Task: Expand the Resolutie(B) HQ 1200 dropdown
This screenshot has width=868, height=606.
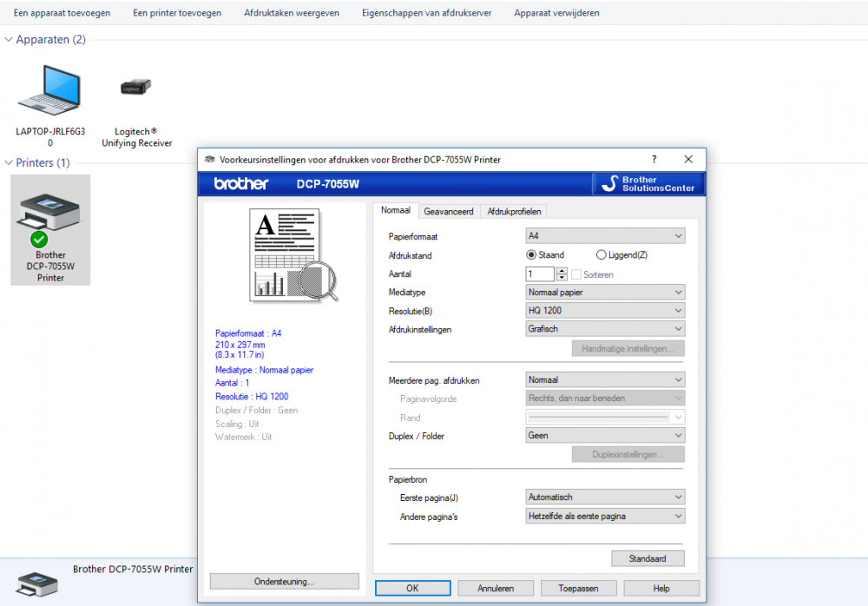Action: 605,311
